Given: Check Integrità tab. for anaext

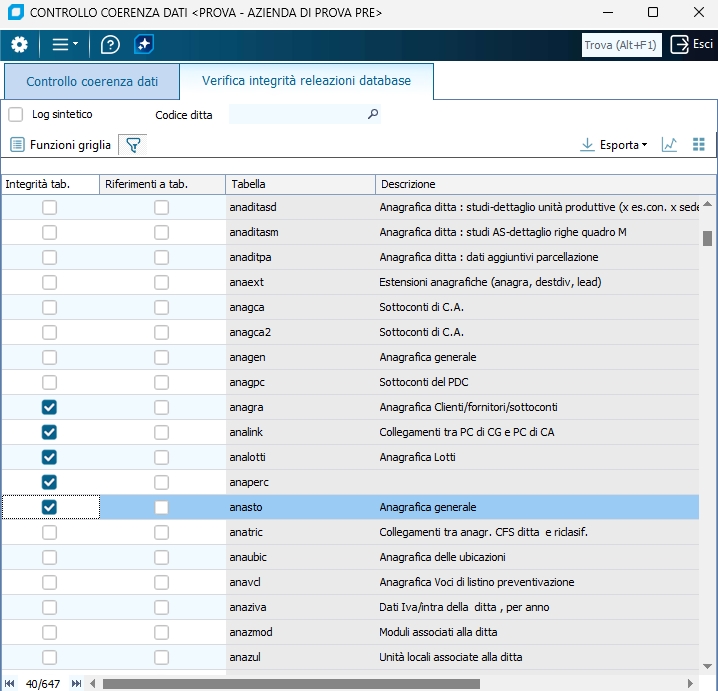Looking at the screenshot, I should click(49, 283).
